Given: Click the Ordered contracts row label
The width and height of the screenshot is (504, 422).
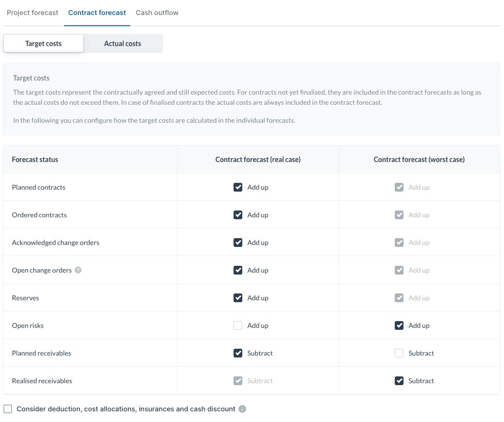Looking at the screenshot, I should (39, 215).
